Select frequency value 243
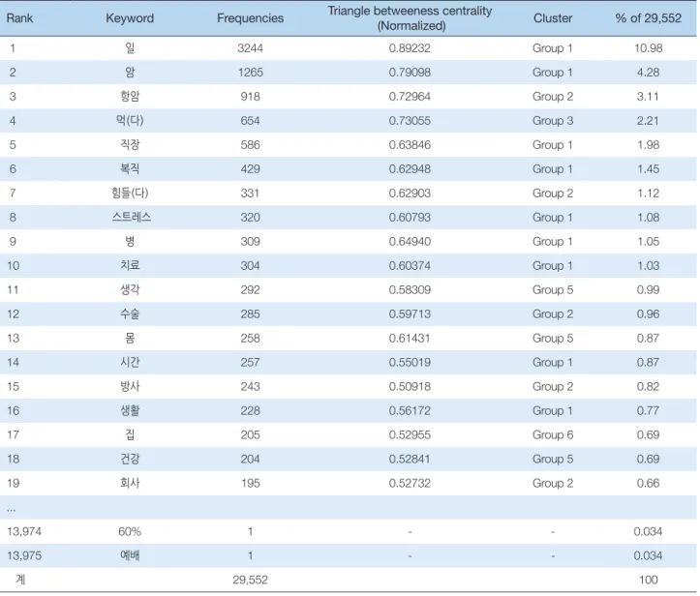This screenshot has width=700, height=596. tap(250, 386)
